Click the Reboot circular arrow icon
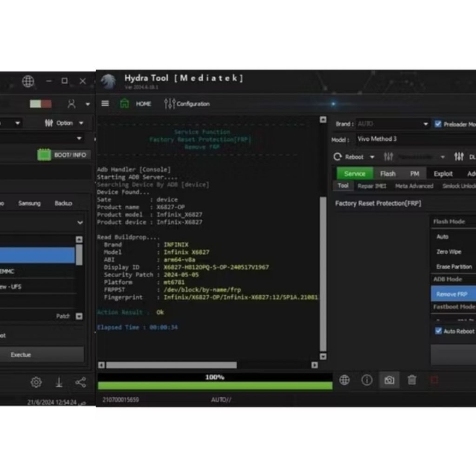476x476 pixels. 337,157
